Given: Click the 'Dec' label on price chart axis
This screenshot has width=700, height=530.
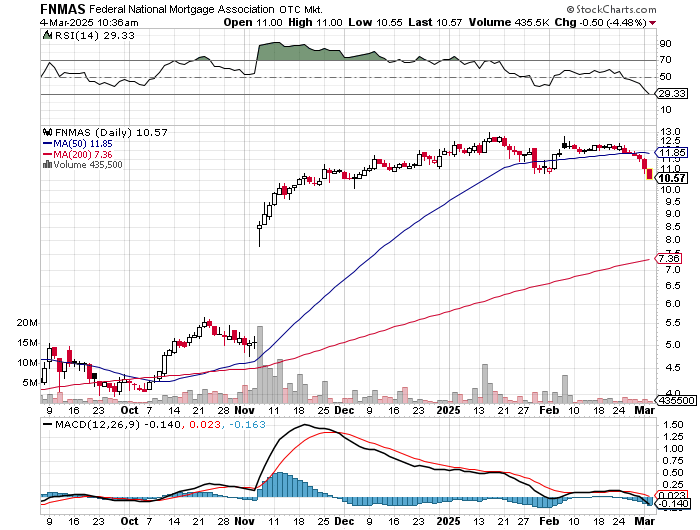Looking at the screenshot, I should [344, 410].
